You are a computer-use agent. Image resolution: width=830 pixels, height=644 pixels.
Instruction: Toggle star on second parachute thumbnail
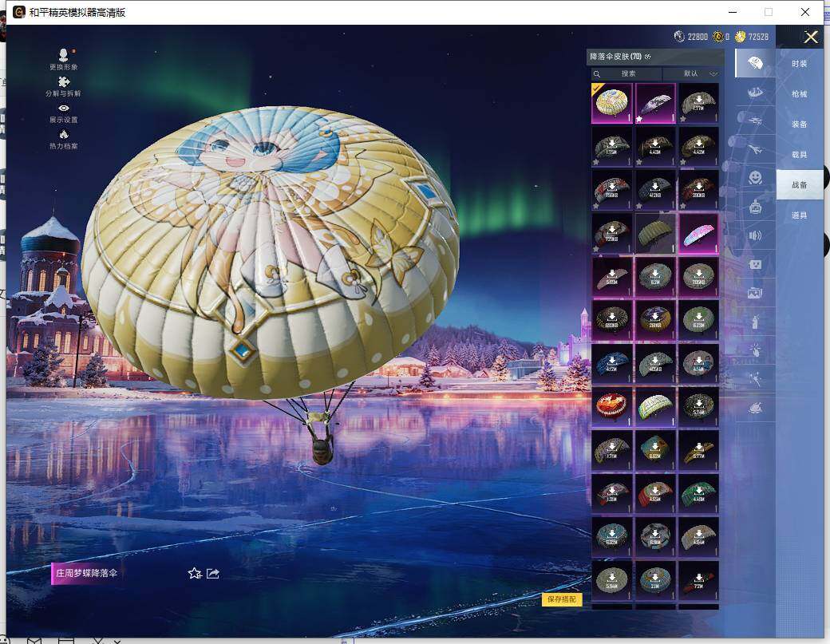pos(639,119)
